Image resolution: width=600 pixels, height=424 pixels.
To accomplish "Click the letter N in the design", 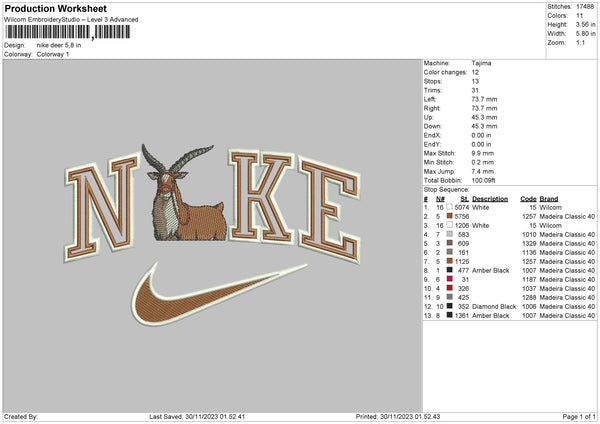I will coord(101,209).
